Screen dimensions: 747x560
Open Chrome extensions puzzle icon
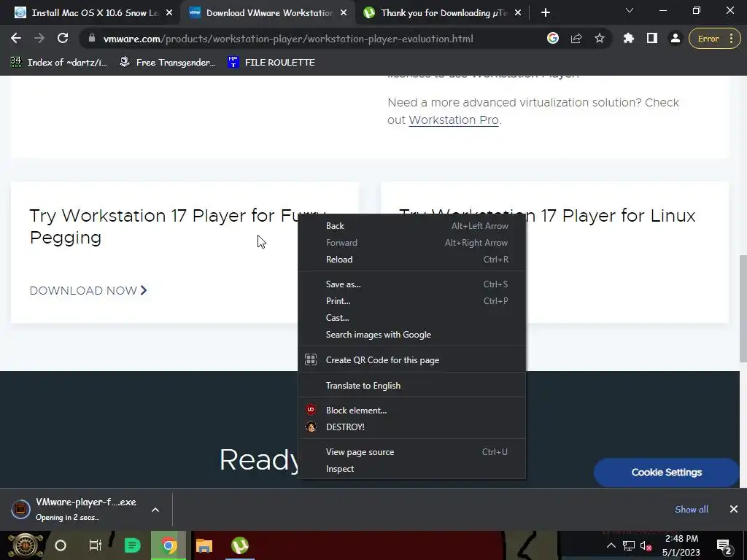tap(628, 39)
